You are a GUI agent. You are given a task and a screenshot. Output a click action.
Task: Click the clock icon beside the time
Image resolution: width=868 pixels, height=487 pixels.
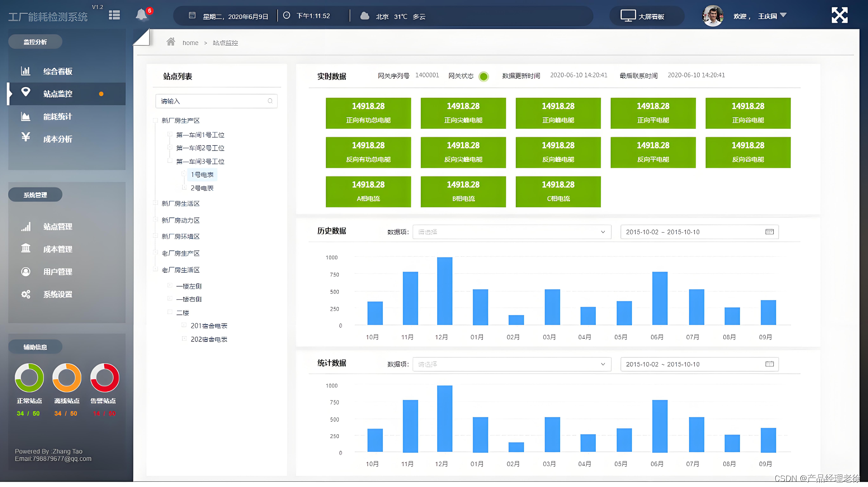pyautogui.click(x=286, y=15)
